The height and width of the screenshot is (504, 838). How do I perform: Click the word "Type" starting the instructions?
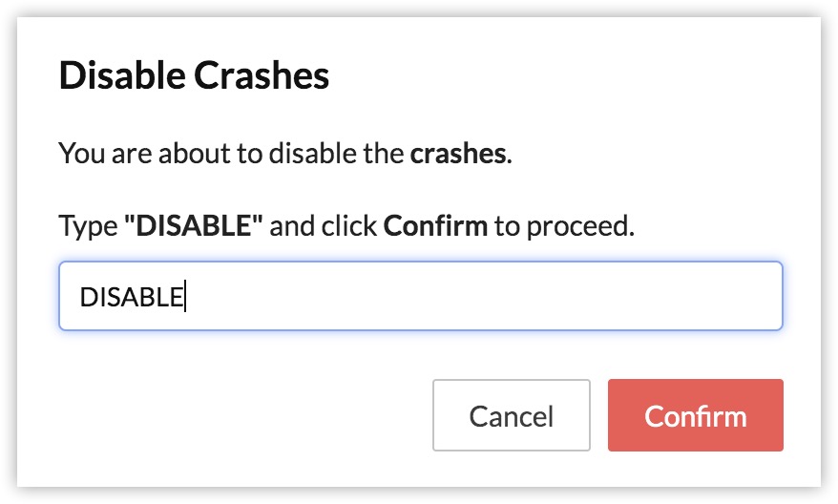coord(87,226)
